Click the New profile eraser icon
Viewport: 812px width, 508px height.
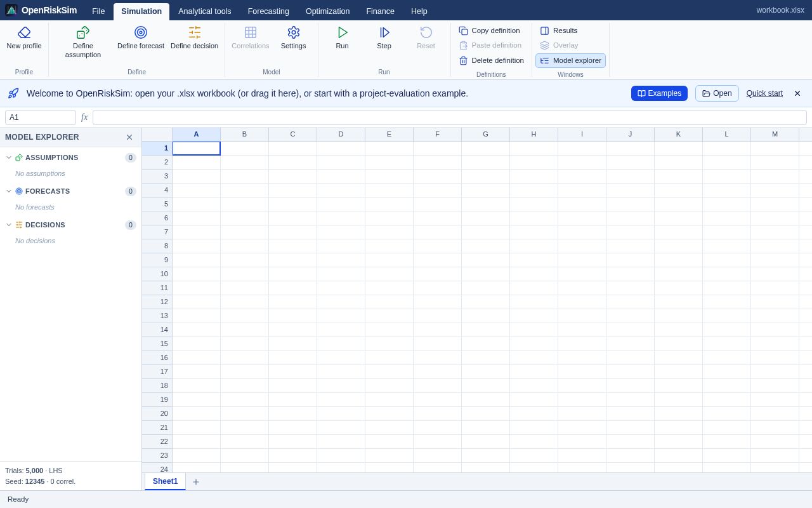24,32
